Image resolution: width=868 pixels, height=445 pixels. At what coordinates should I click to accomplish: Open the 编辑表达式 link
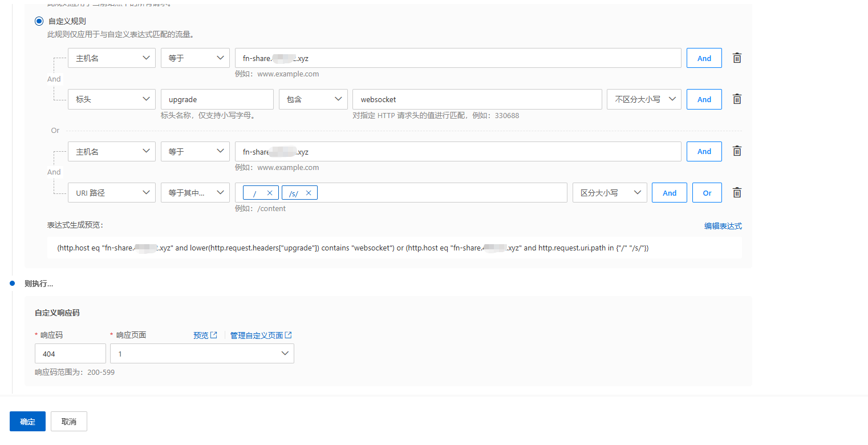723,226
